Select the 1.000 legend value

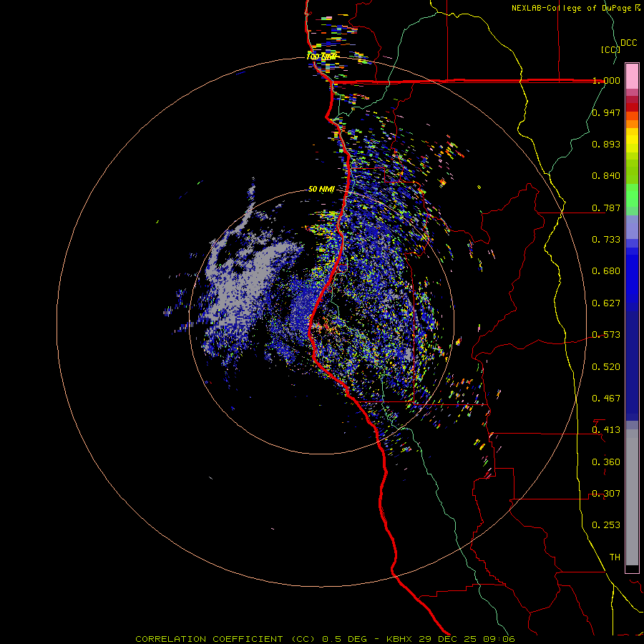point(606,80)
